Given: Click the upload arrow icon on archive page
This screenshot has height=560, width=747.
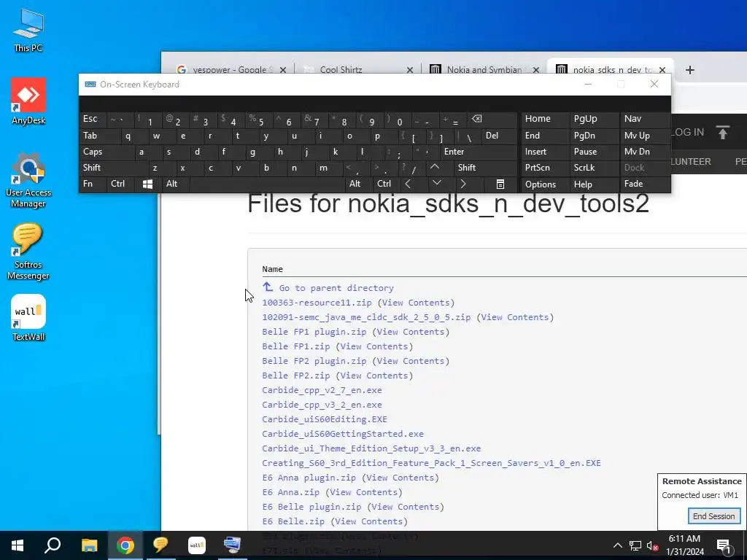Looking at the screenshot, I should coord(723,133).
